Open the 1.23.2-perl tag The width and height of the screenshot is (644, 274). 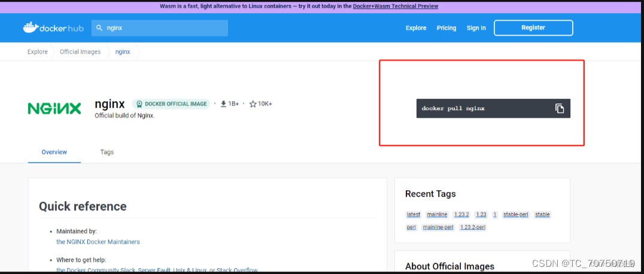[x=473, y=227]
